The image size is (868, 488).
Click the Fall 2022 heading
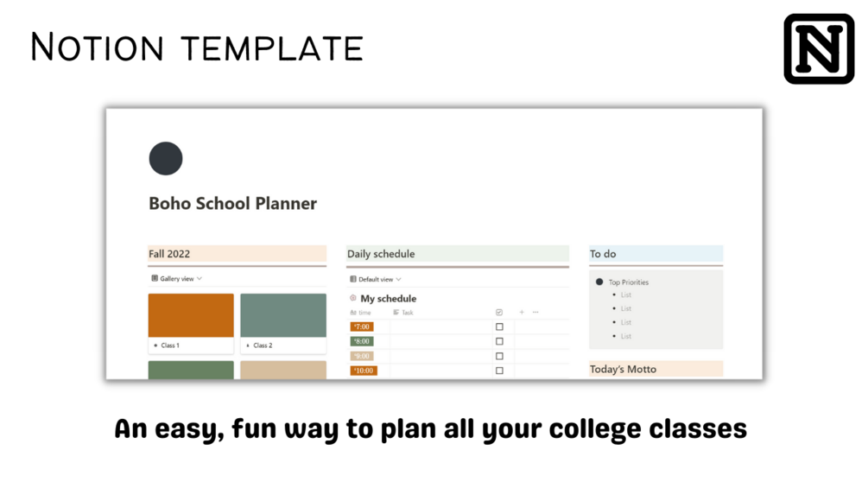click(x=170, y=254)
